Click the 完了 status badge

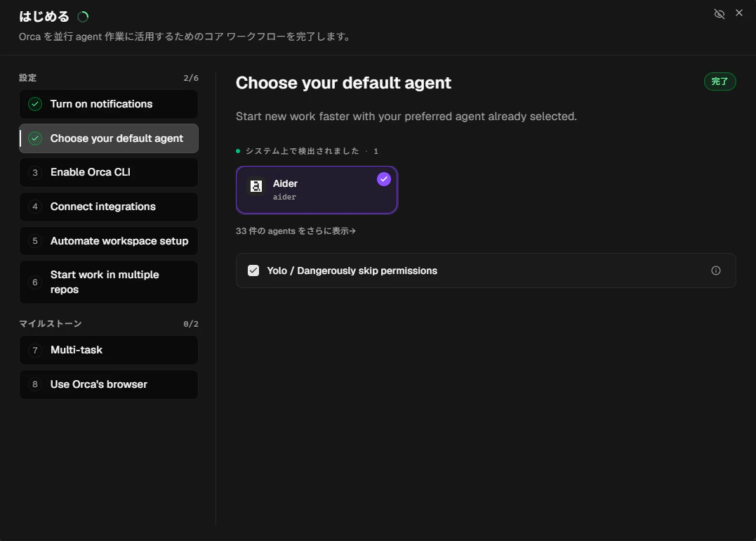click(x=719, y=82)
